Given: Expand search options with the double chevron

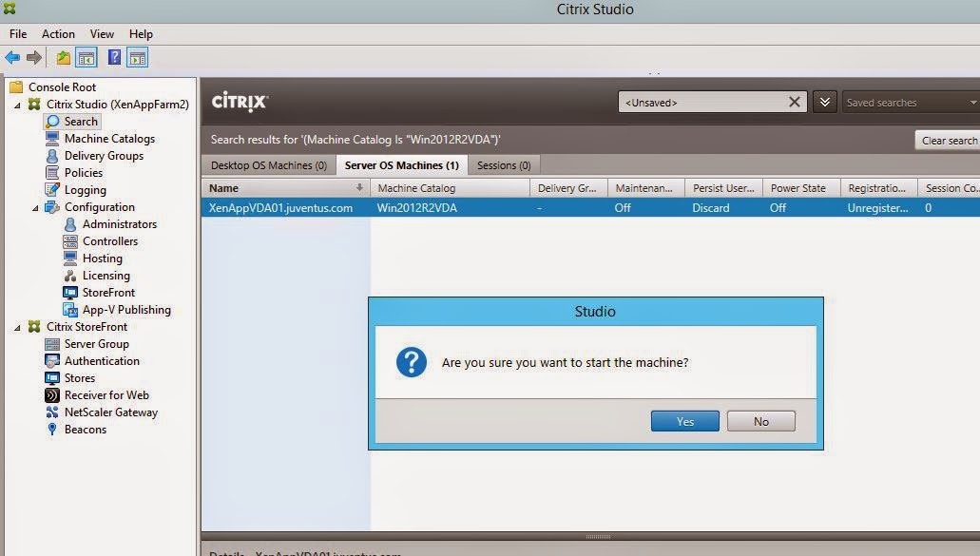Looking at the screenshot, I should [823, 102].
